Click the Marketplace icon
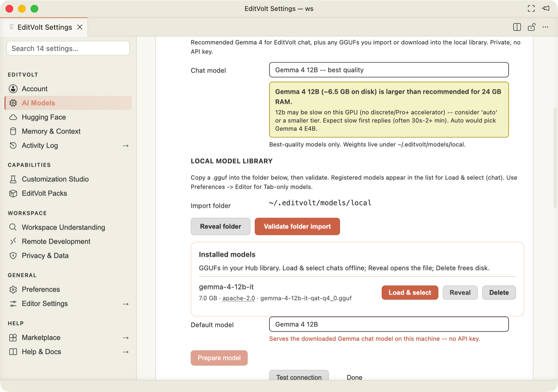Screen dimensions: 558x392 13,337
